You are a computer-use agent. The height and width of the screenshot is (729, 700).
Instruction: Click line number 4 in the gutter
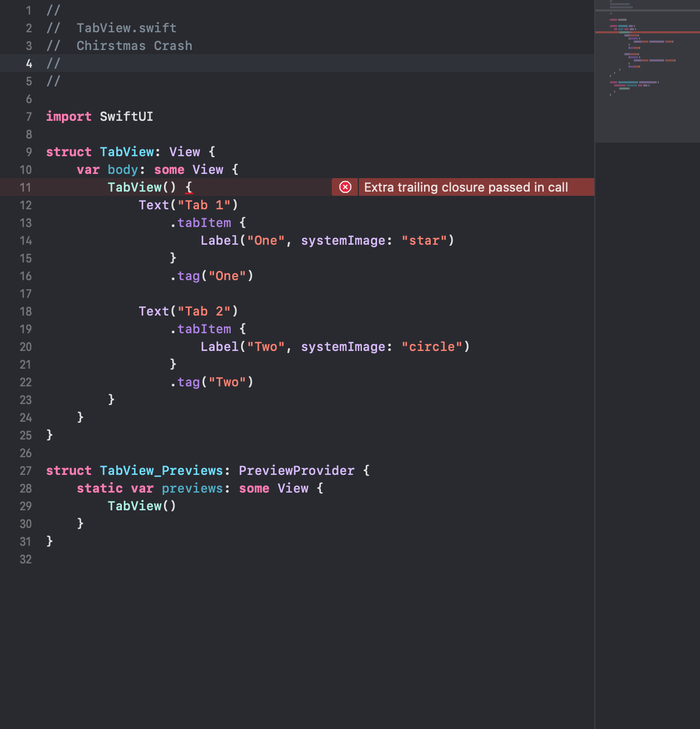[29, 64]
